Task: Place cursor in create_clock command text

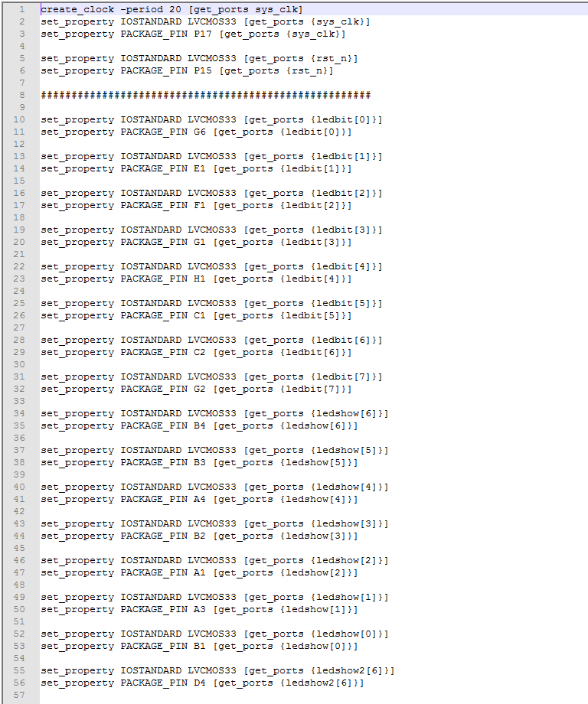Action: click(171, 9)
